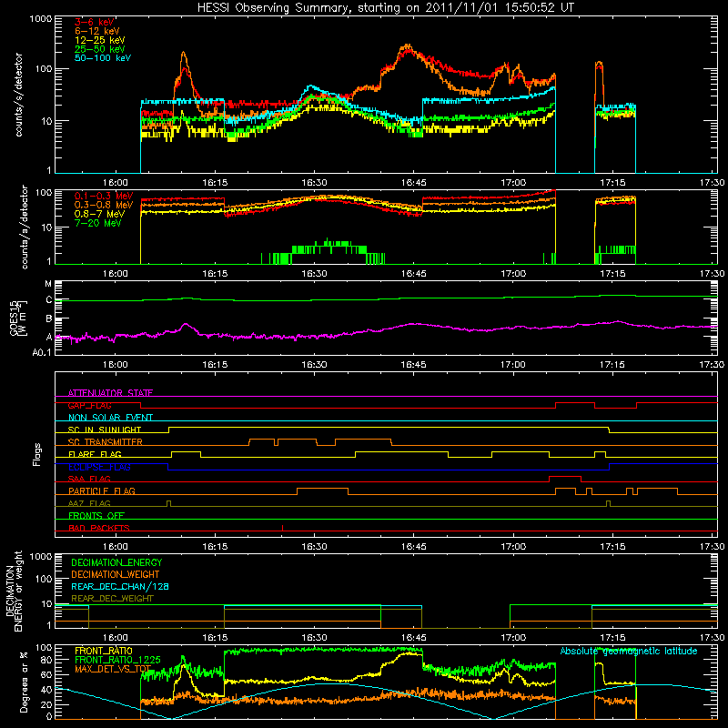Viewport: 728px width, 728px height.
Task: Click the REAR_DEC_WEIGHT legend label
Action: tap(112, 599)
